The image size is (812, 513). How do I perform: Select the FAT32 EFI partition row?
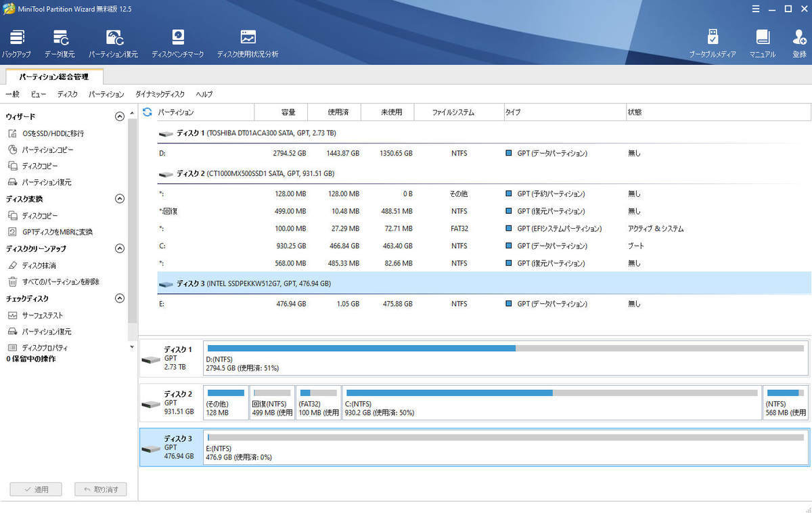tap(484, 229)
